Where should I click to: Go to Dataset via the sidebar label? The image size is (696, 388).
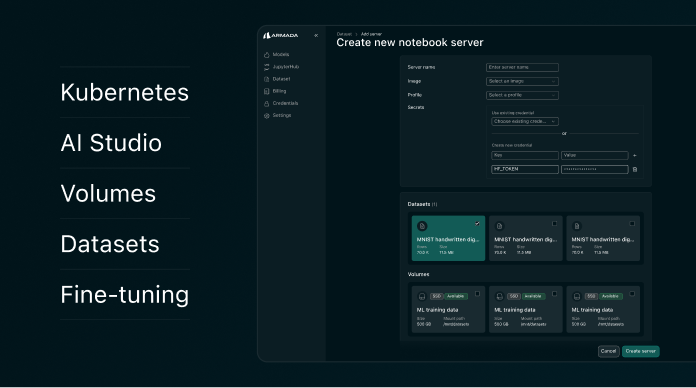click(x=281, y=79)
